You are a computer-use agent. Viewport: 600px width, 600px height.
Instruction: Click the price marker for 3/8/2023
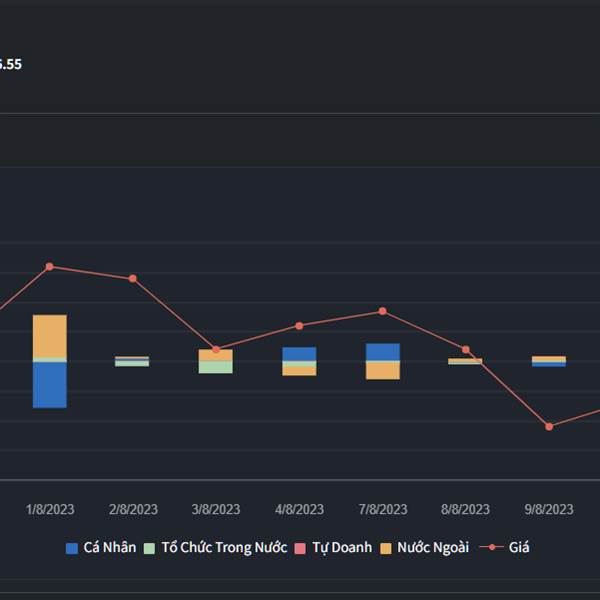point(216,349)
